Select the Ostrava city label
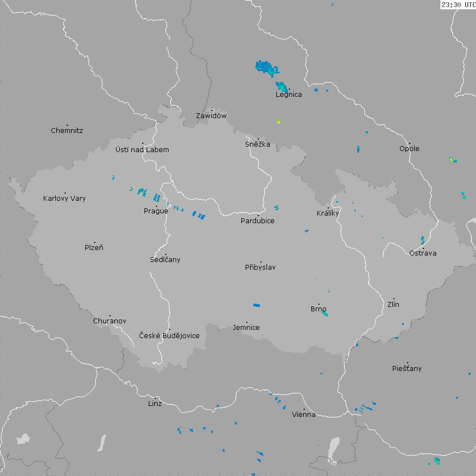Viewport: 476px width, 476px height. (x=423, y=253)
